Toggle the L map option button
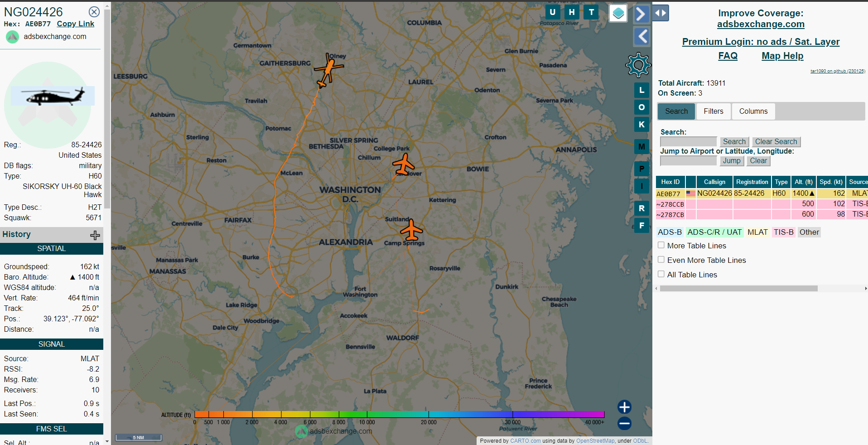 641,90
